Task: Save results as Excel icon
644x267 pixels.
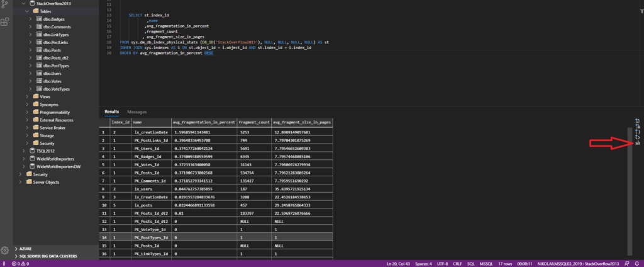Action: [638, 127]
